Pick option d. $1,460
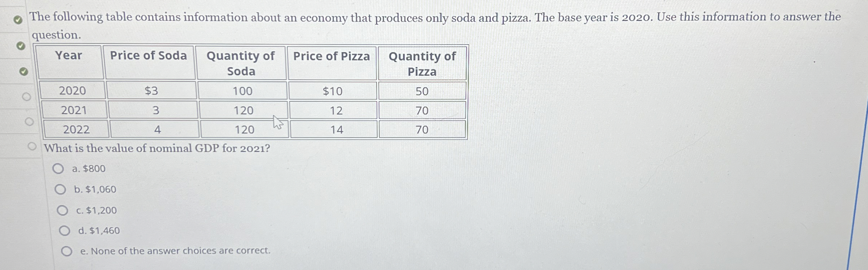The width and height of the screenshot is (868, 270). pos(65,231)
